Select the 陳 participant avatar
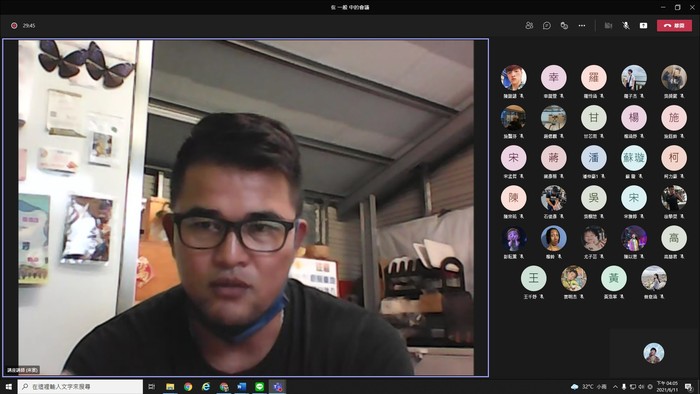The width and height of the screenshot is (700, 394). click(513, 198)
